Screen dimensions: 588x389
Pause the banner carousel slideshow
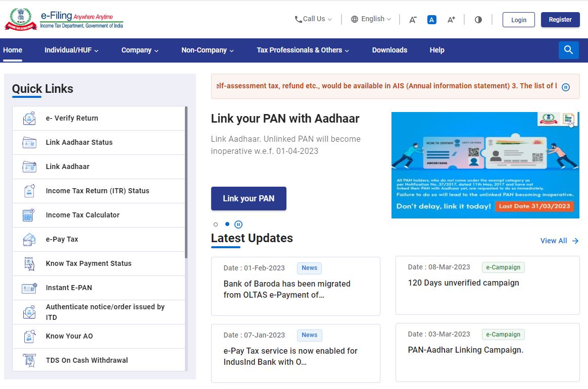[238, 224]
